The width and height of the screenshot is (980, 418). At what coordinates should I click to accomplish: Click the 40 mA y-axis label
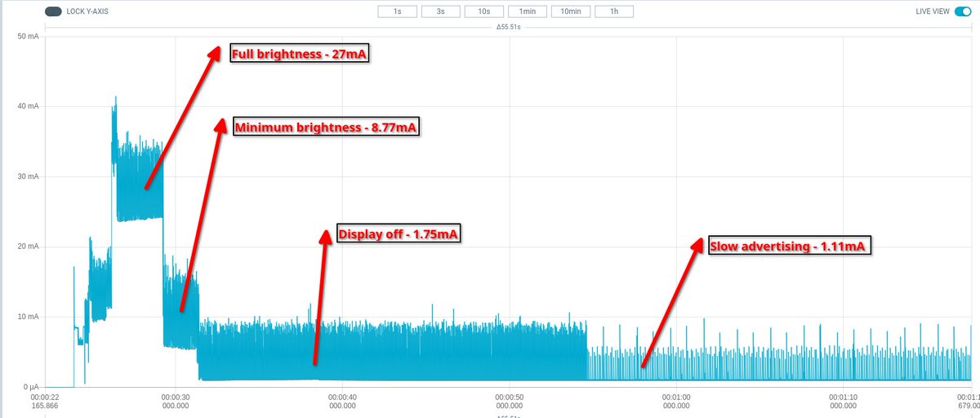tap(27, 106)
